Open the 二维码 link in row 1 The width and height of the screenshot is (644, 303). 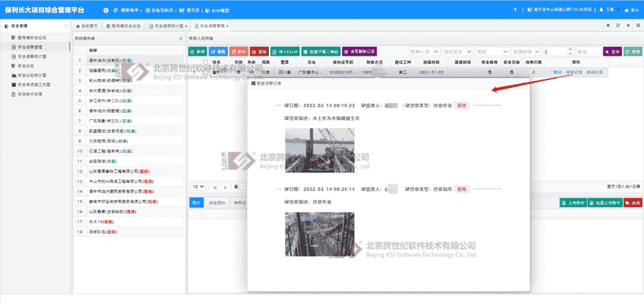pyautogui.click(x=555, y=72)
